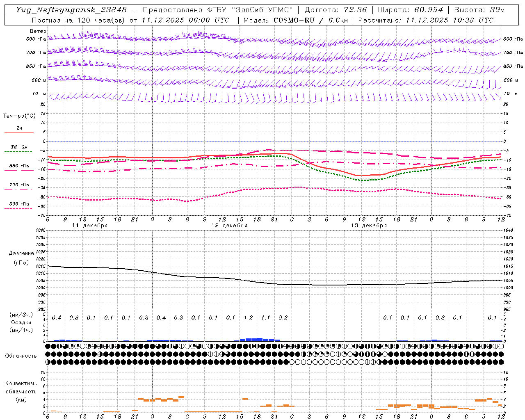Click the 'Осадки' precipitation label
The height and width of the screenshot is (420, 525).
pos(21,322)
